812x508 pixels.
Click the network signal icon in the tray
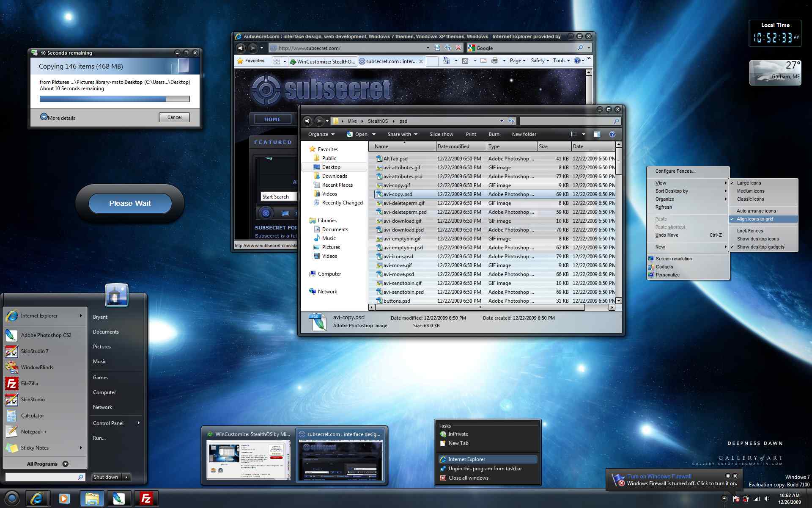click(x=757, y=499)
